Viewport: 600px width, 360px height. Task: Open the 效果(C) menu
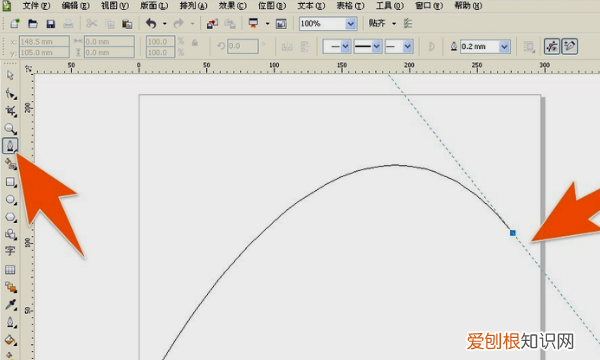[233, 6]
